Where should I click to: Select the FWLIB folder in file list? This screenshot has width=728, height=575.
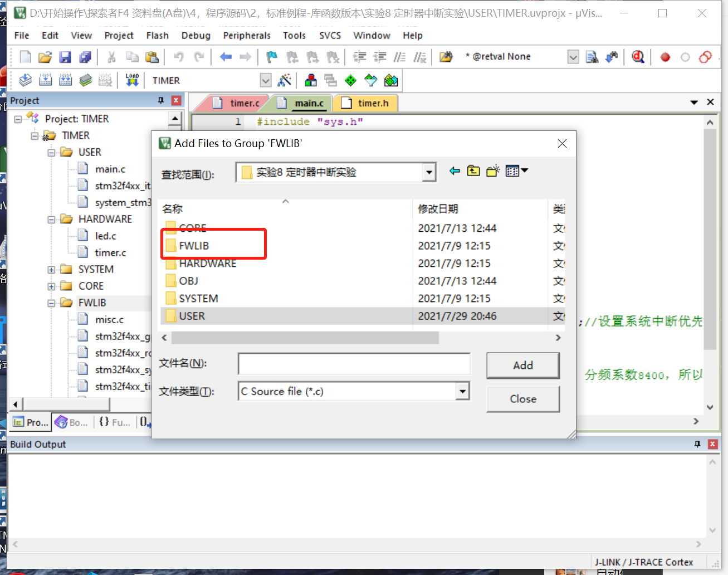click(194, 246)
